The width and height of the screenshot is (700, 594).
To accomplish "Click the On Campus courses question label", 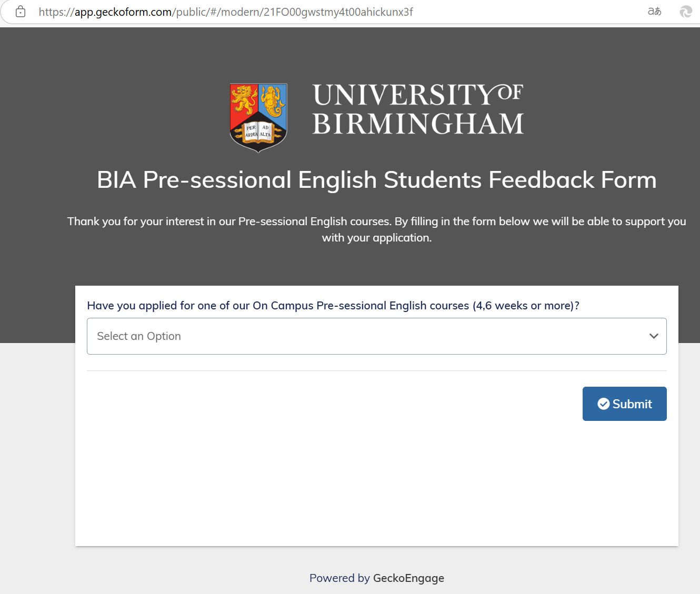I will coord(333,306).
